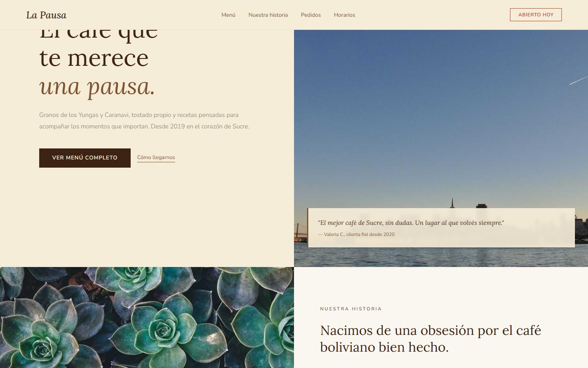
Task: Open the La Pausa logo homepage link
Action: click(46, 15)
